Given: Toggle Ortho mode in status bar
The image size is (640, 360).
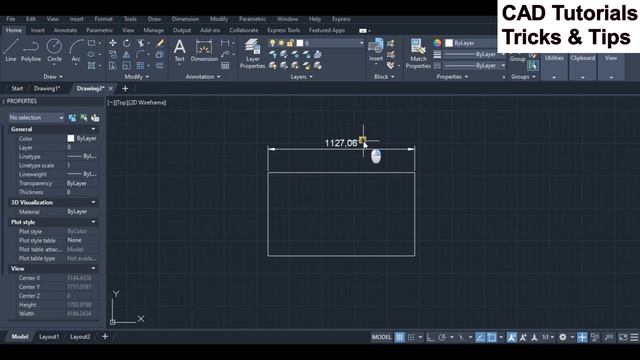Looking at the screenshot, I should click(431, 337).
